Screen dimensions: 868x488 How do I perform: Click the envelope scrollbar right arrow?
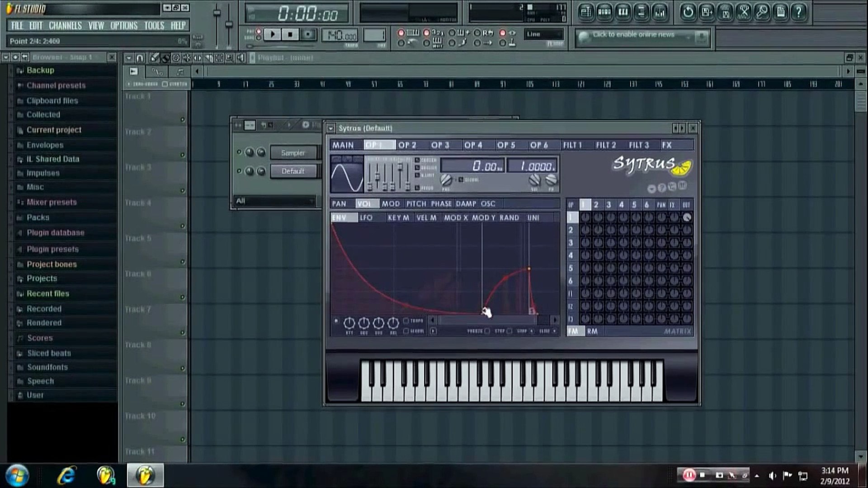pyautogui.click(x=554, y=320)
